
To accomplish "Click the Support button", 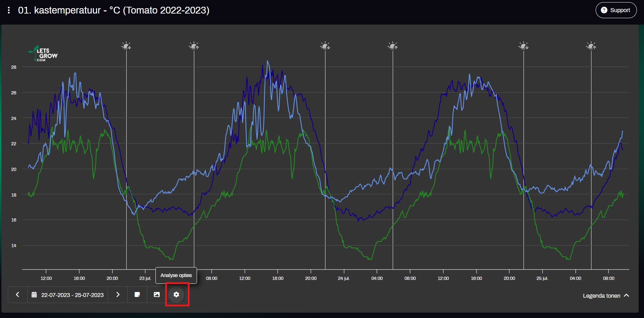I will pyautogui.click(x=616, y=10).
